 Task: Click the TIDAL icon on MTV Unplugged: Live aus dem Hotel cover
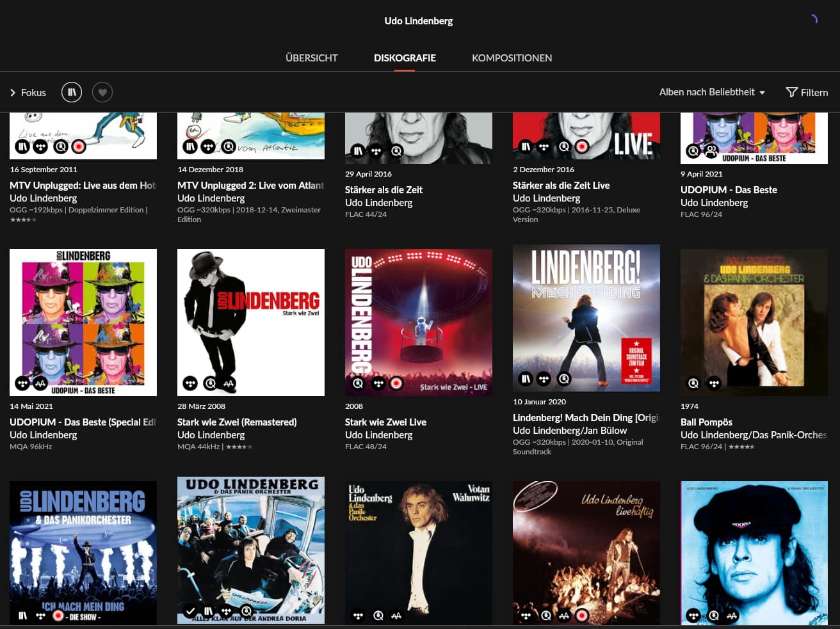[41, 147]
